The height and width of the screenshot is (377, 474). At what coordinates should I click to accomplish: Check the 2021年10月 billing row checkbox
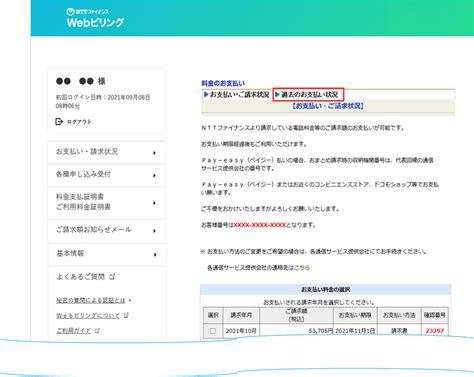coord(213,331)
